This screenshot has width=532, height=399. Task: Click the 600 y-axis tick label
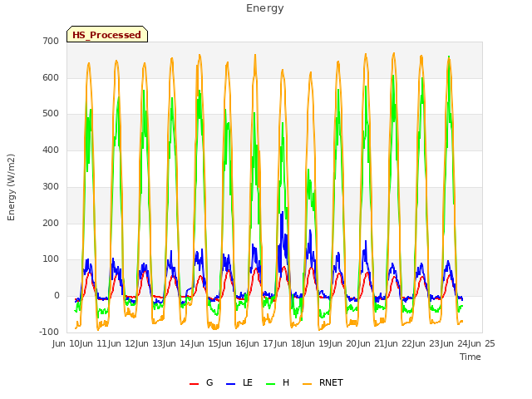(x=51, y=77)
